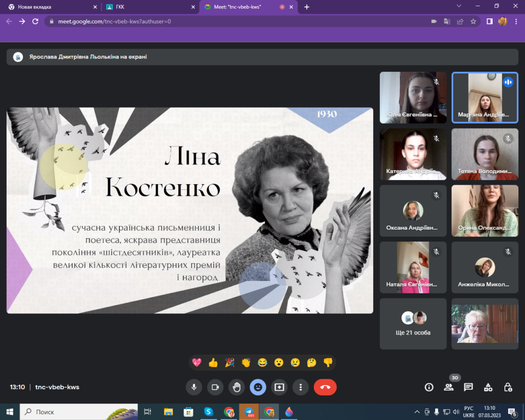Expand the 'Ще 21 особа' participants tile

click(x=413, y=324)
